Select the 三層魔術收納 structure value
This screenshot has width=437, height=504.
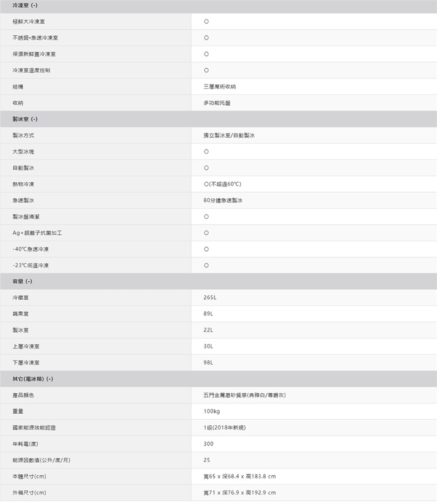220,87
